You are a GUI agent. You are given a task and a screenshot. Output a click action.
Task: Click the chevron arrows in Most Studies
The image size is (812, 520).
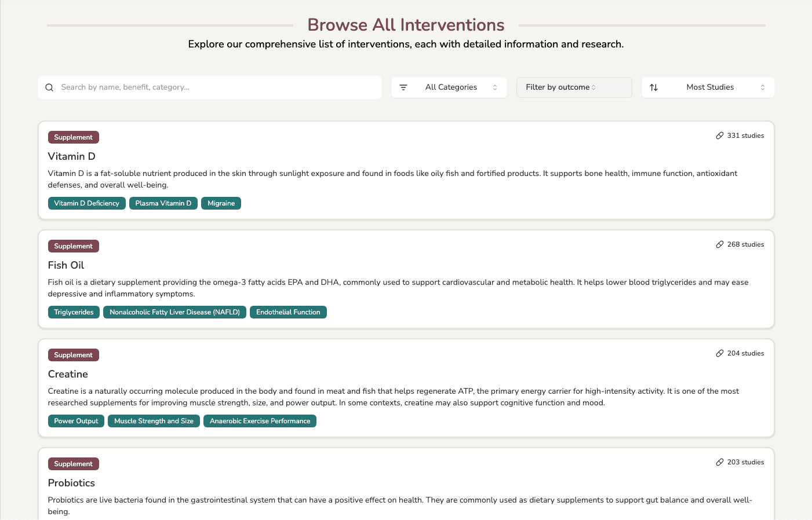point(763,87)
